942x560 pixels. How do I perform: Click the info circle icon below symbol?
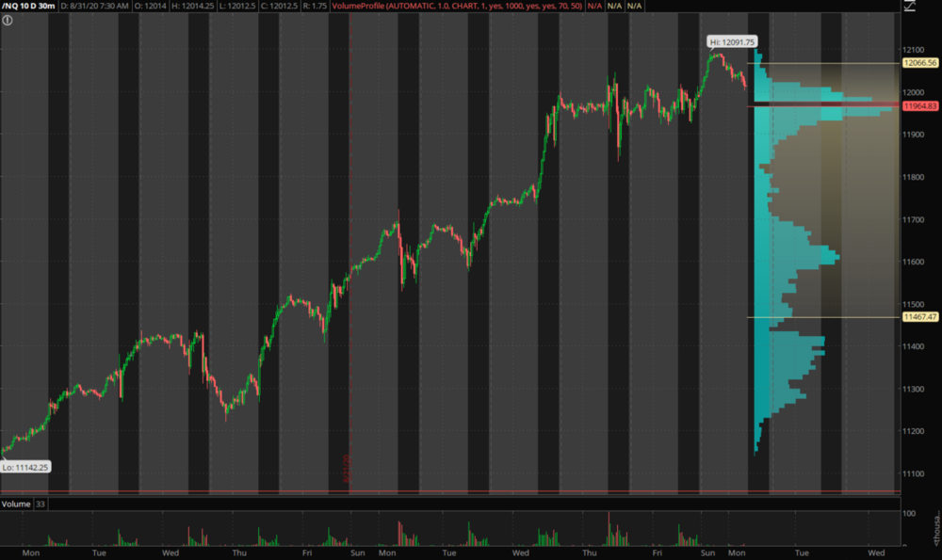click(x=8, y=20)
